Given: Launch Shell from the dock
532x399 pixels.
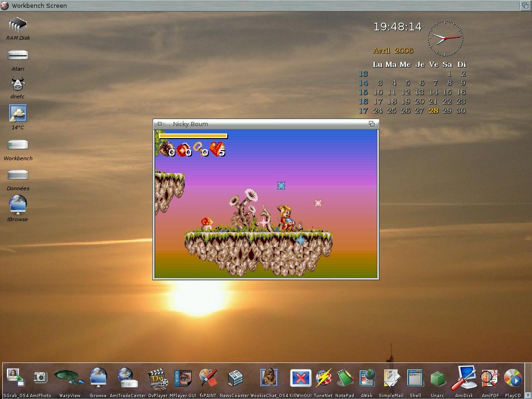Looking at the screenshot, I should click(415, 378).
